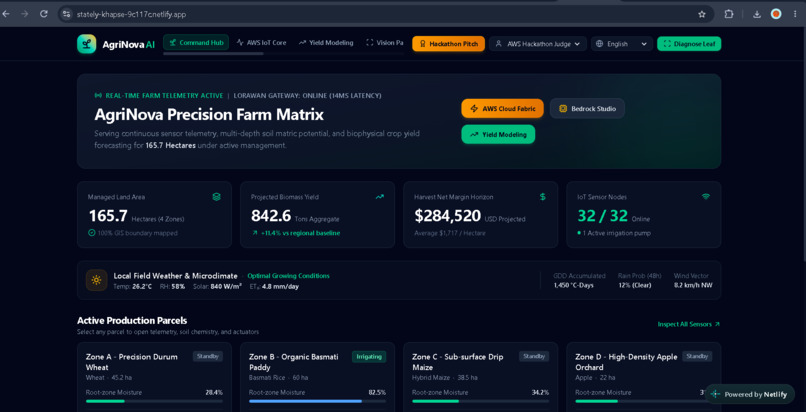This screenshot has width=806, height=412.
Task: Open the Chrome profile avatar
Action: coord(776,14)
